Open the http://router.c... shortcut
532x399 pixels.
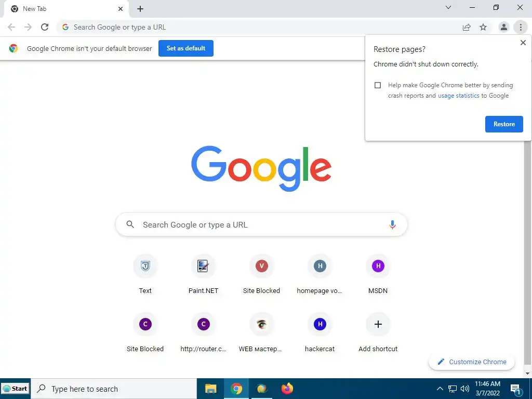tap(203, 332)
